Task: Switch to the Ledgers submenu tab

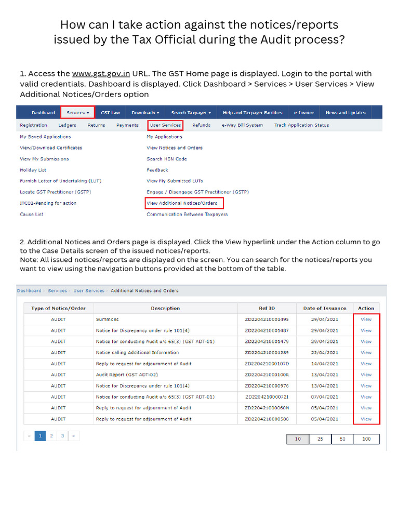Action: [x=67, y=125]
